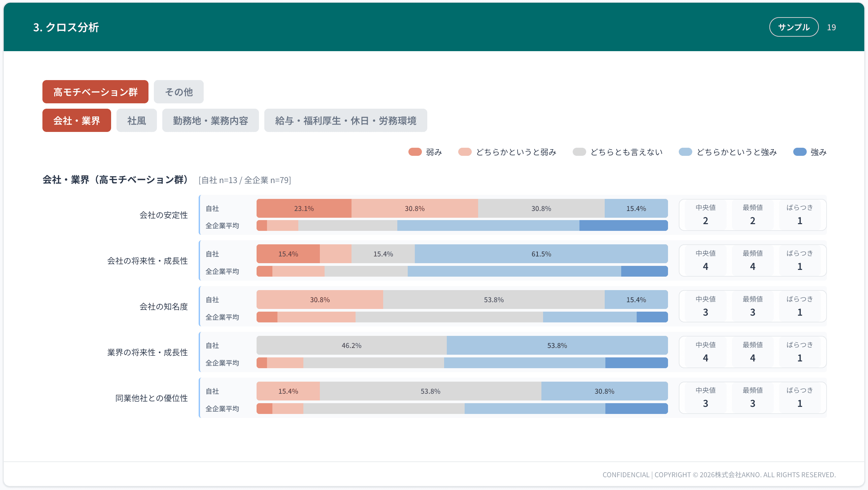This screenshot has height=490, width=868.
Task: Open the 給与・福利厚生・休日・労務環境 section
Action: (346, 120)
